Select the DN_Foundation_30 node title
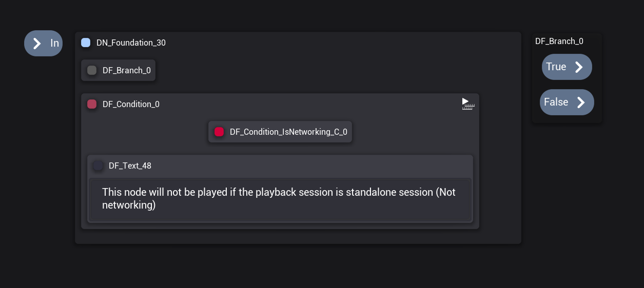The image size is (644, 288). tap(131, 43)
